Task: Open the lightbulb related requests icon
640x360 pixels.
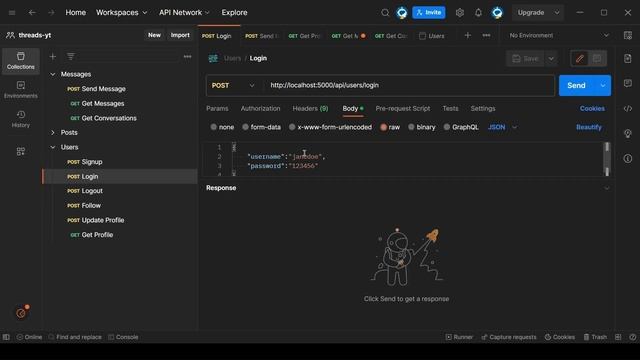Action: (628, 133)
